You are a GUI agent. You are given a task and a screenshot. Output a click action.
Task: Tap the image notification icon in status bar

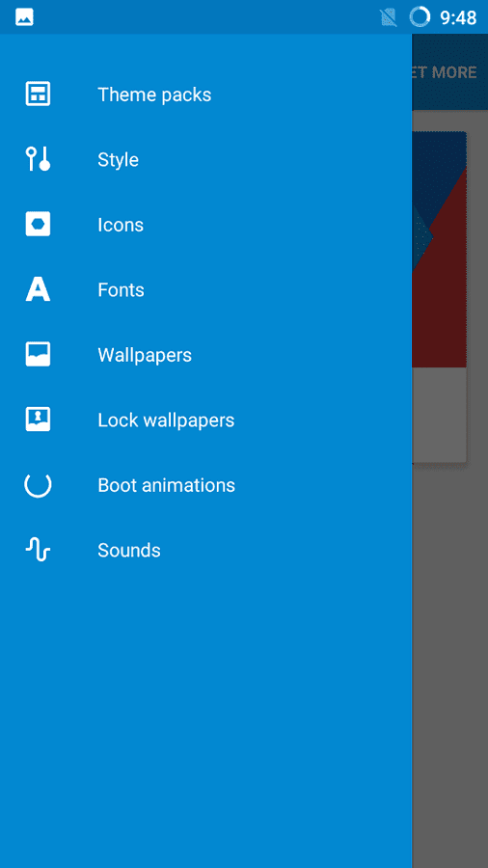[x=25, y=17]
